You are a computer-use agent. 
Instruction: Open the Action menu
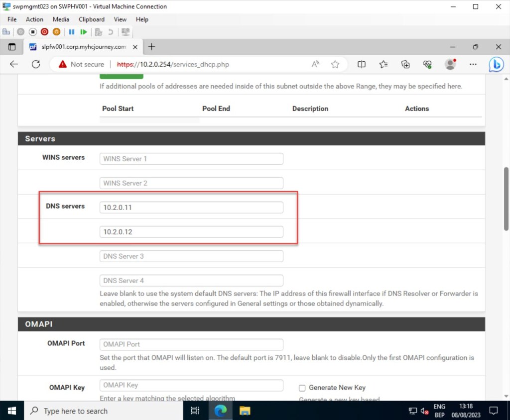[34, 19]
